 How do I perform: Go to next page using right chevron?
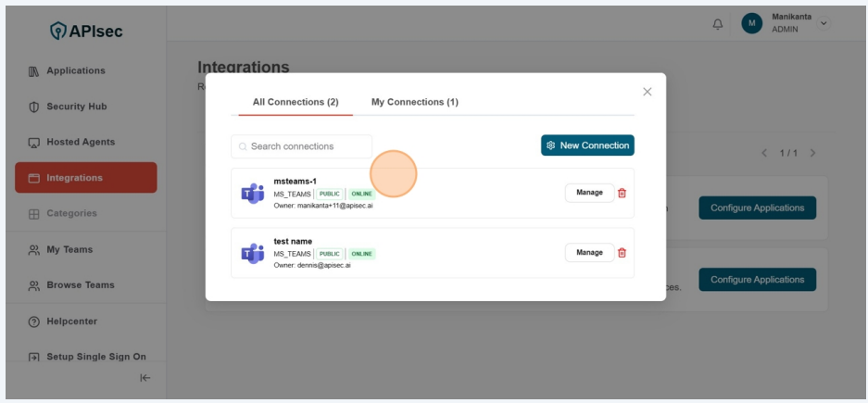tap(812, 153)
